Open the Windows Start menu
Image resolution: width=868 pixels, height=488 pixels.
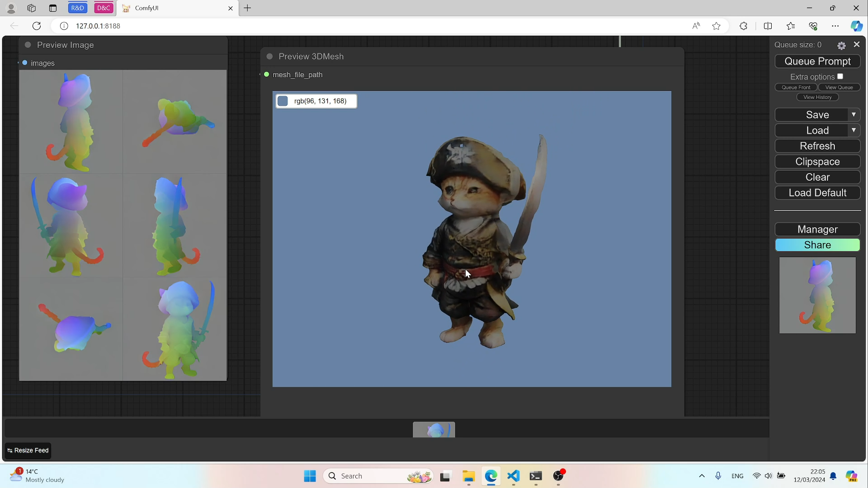point(310,476)
